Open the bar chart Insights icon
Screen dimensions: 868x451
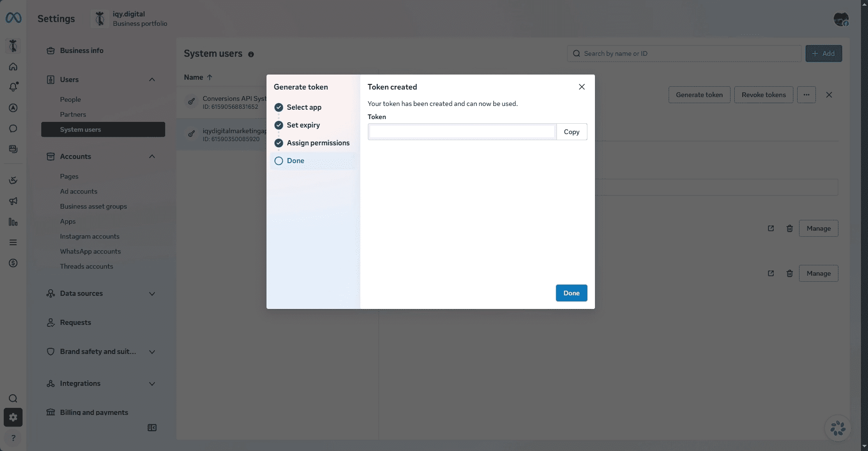point(13,222)
